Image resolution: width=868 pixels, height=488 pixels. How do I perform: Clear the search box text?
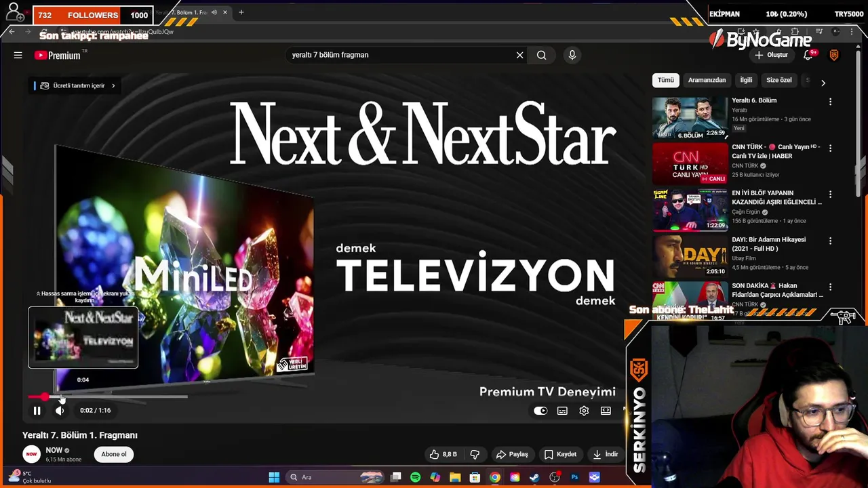coord(519,55)
